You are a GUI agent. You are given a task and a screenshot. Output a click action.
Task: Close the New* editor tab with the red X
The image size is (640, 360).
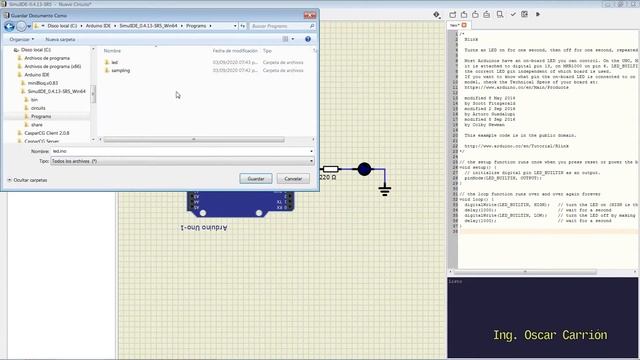(464, 25)
